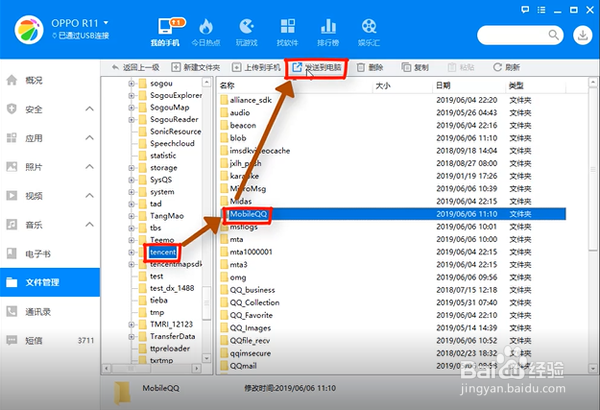600x410 pixels.
Task: Select the Speechcloud folder in tree
Action: pos(172,144)
